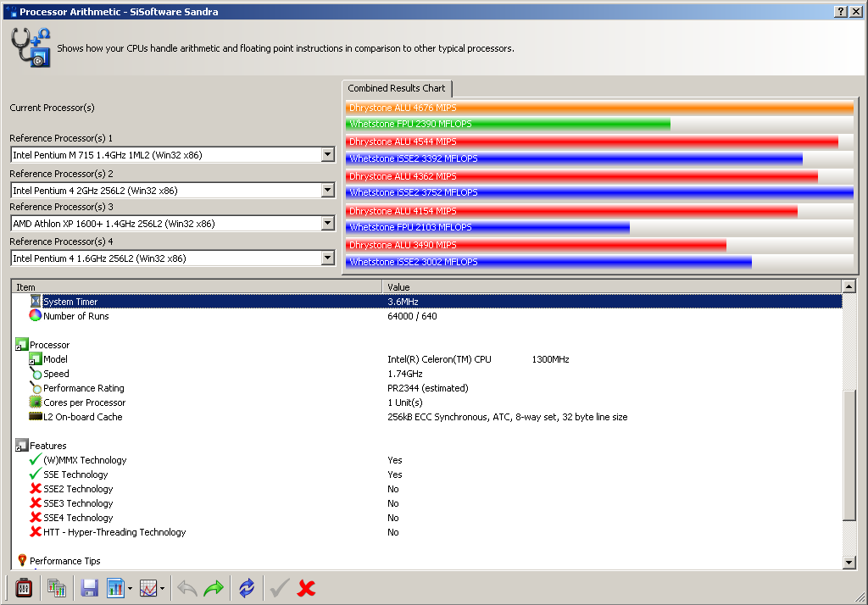The height and width of the screenshot is (605, 868).
Task: Click the HTT - Hyper-Threading Technology text
Action: 114,532
